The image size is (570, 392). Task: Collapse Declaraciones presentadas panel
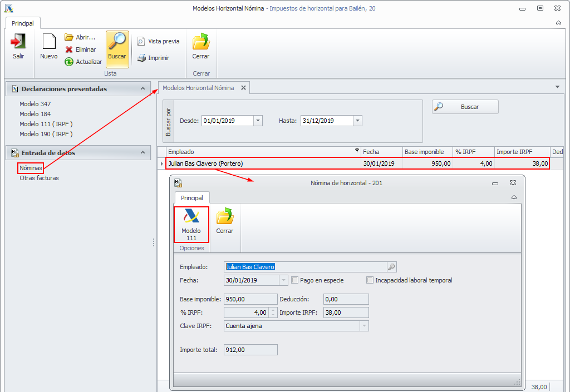tap(142, 88)
